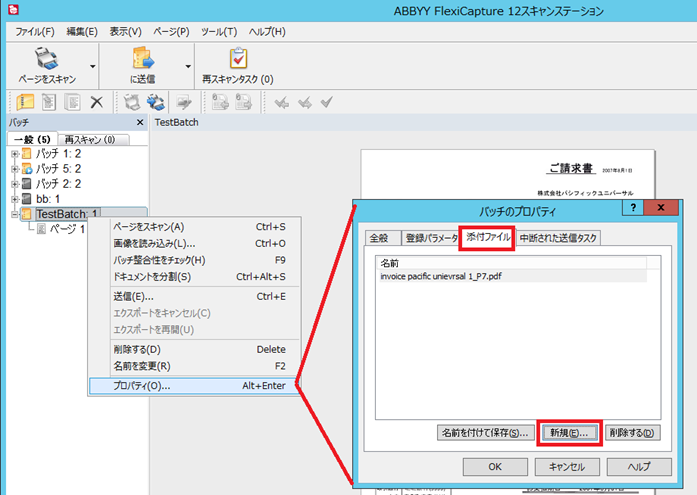697x495 pixels.
Task: Click the Cancel (キャンセル) button
Action: click(567, 467)
